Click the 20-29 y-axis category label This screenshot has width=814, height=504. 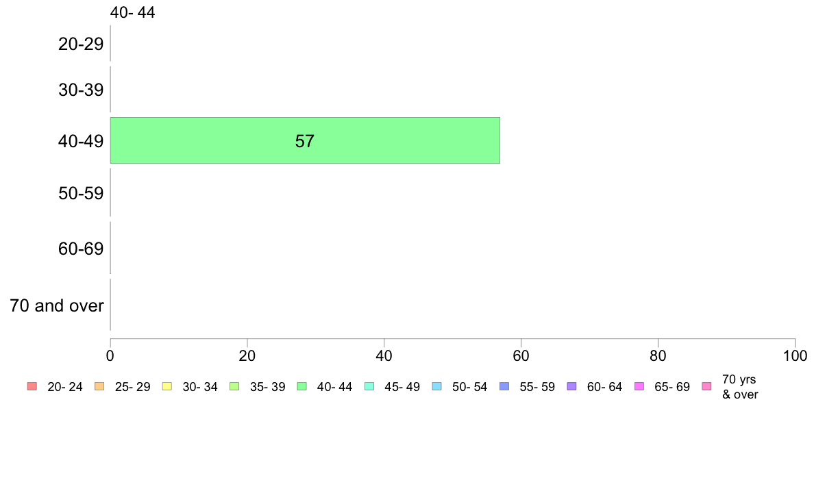pyautogui.click(x=81, y=44)
